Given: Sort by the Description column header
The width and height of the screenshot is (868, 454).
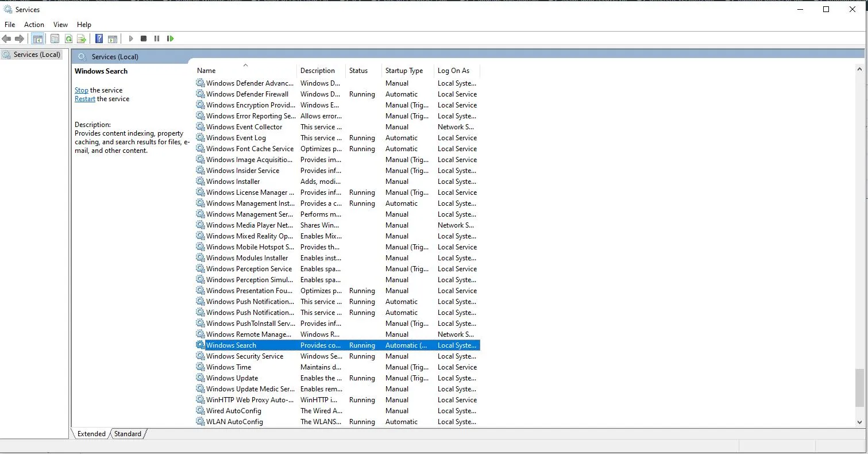Looking at the screenshot, I should pyautogui.click(x=321, y=71).
